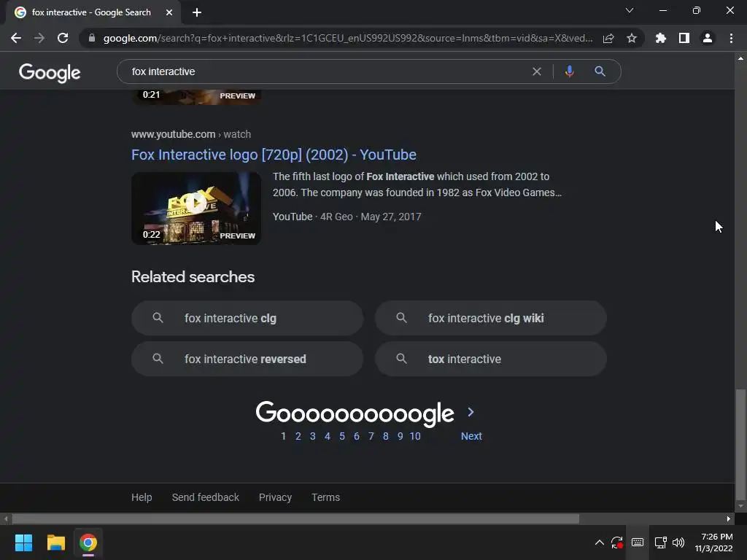Screen dimensions: 747x560
Task: Reload the Google search page
Action: tap(63, 38)
